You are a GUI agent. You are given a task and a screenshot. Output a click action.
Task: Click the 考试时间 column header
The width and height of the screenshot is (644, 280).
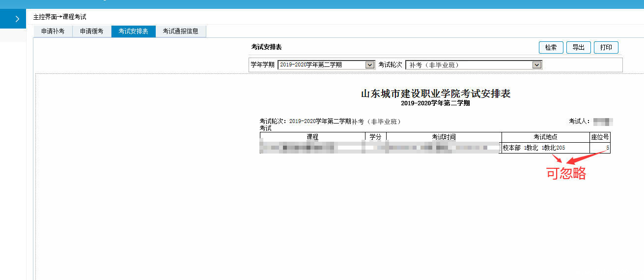pos(444,137)
